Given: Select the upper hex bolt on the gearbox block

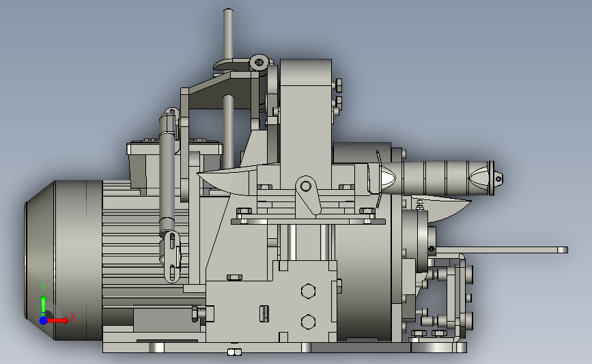Looking at the screenshot, I should [308, 291].
